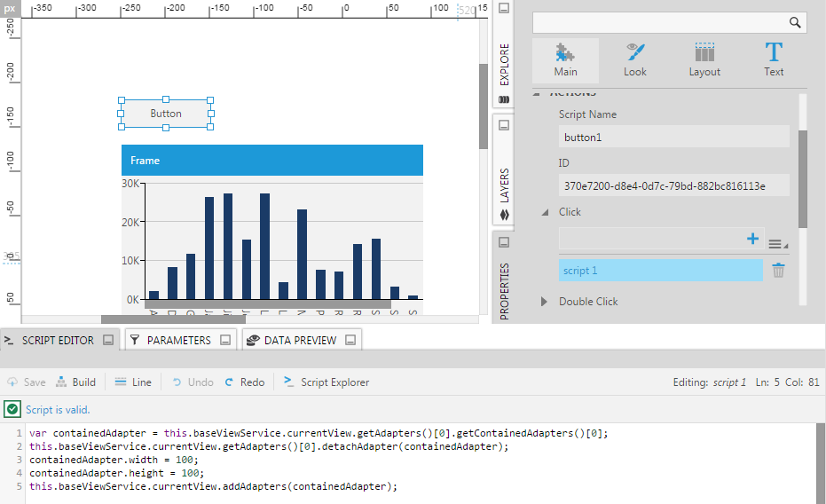Switch to the Script Editor tab
This screenshot has width=826, height=504.
pyautogui.click(x=58, y=340)
